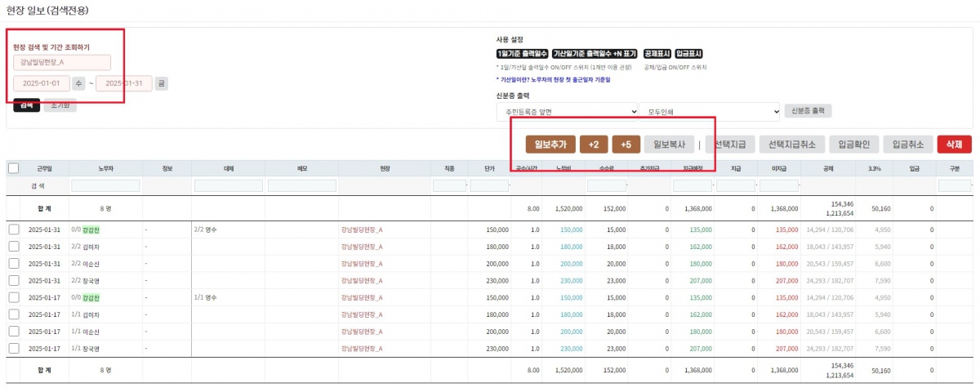The width and height of the screenshot is (980, 392).
Task: Click the 일보추가 button
Action: (550, 145)
